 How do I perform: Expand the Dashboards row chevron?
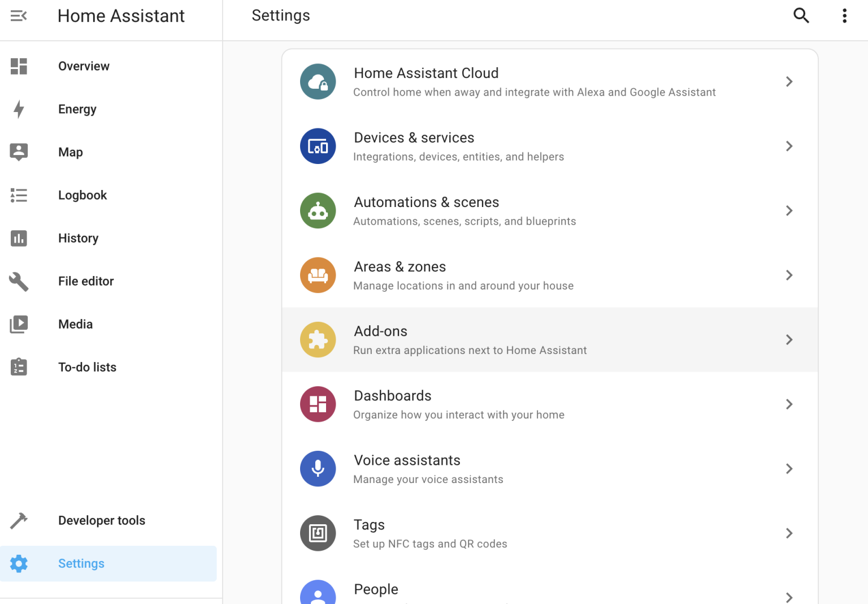789,404
